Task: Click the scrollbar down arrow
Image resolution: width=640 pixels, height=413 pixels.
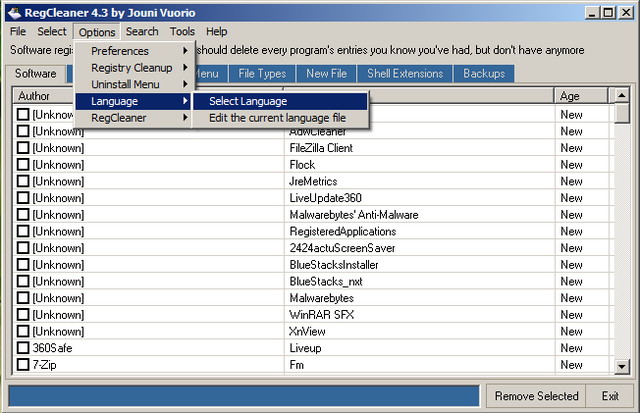Action: click(621, 366)
